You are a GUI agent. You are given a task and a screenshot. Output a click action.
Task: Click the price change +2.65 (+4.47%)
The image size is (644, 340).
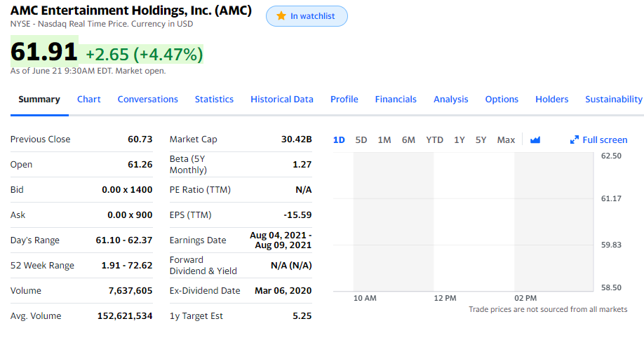(144, 54)
